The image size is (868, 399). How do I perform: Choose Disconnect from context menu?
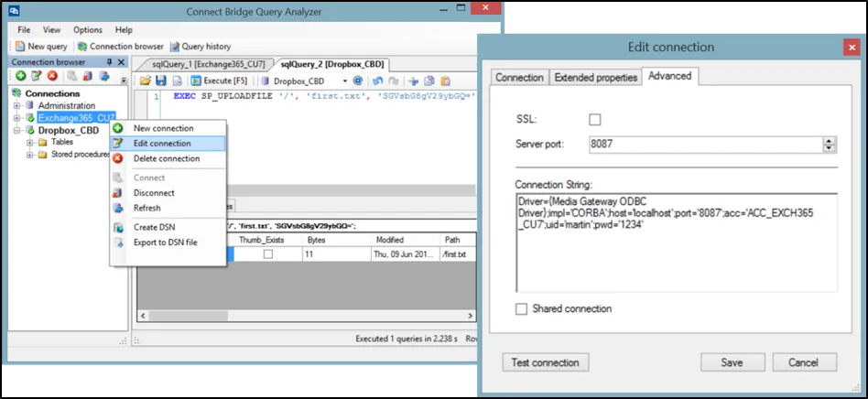point(168,192)
